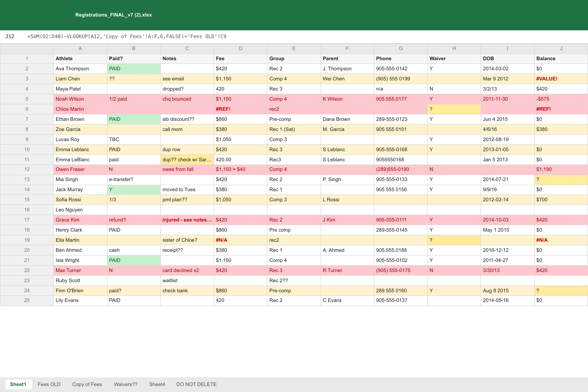Click the 'Rec 1 (Sat)' group cell
The width and height of the screenshot is (588, 392).
294,129
